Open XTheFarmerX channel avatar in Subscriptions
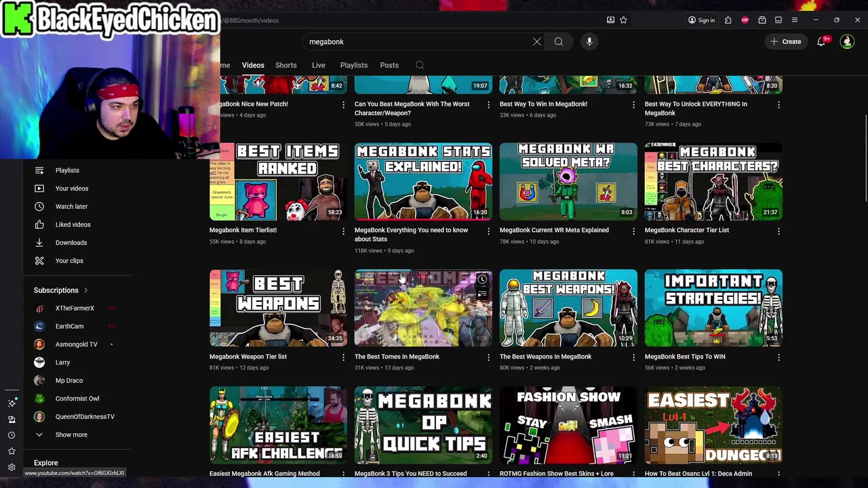Image resolution: width=868 pixels, height=488 pixels. tap(39, 308)
